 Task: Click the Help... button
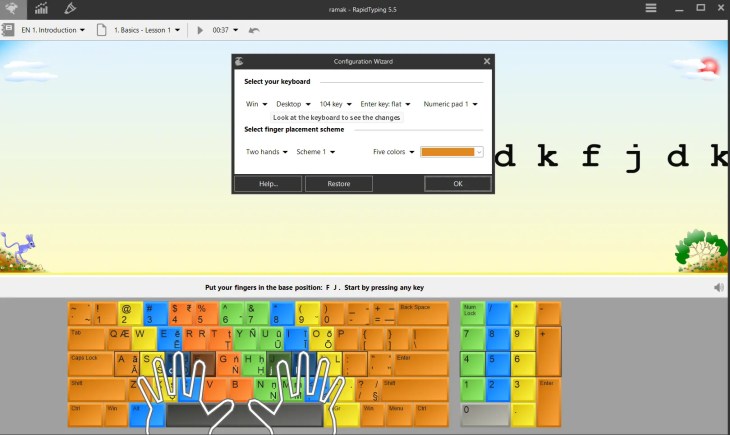click(x=268, y=184)
